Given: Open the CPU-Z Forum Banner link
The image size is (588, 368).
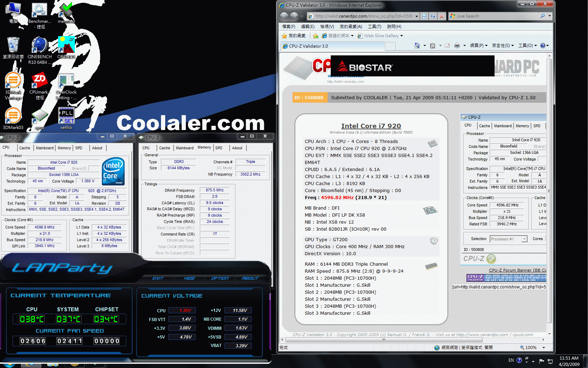Looking at the screenshot, I should pyautogui.click(x=517, y=270).
